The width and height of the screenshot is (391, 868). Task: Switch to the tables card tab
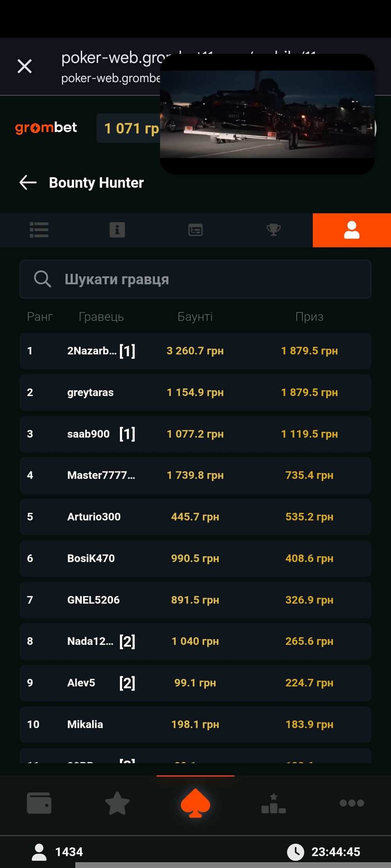coord(195,230)
